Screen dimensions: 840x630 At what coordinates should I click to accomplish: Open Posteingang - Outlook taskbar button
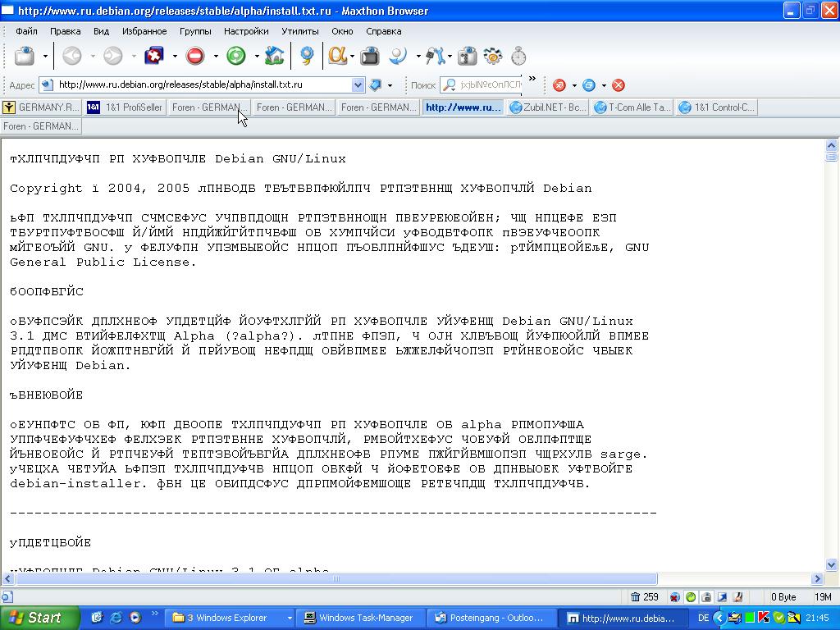click(x=491, y=618)
